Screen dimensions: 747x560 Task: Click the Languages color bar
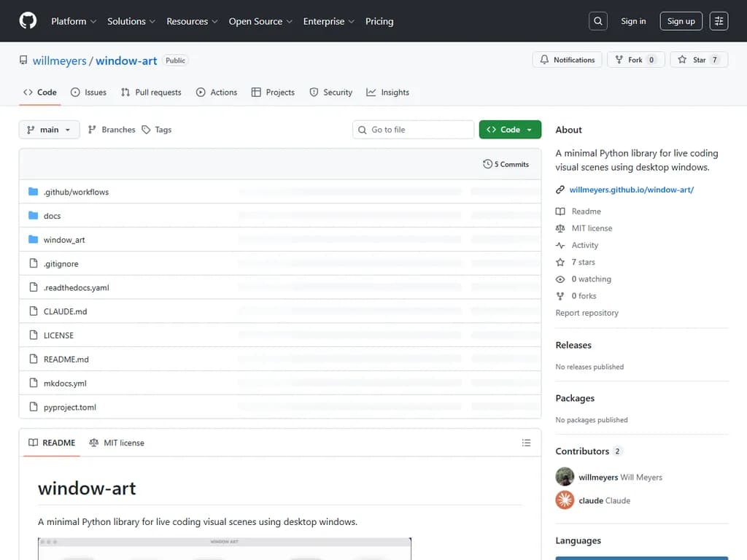coord(641,558)
